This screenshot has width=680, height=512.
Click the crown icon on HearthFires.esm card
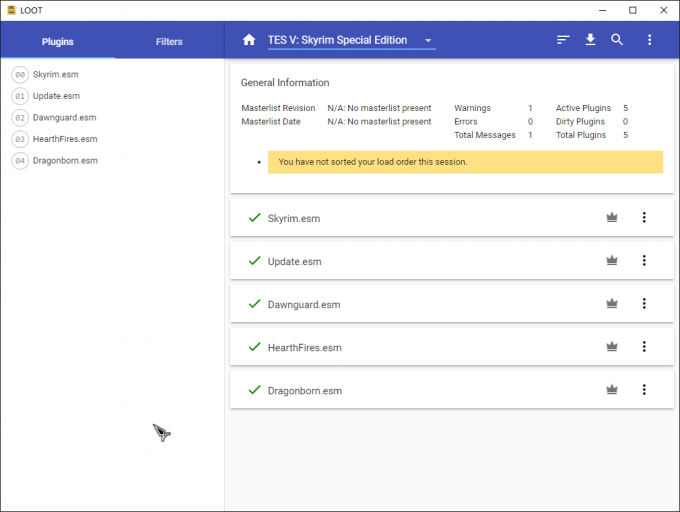pyautogui.click(x=612, y=346)
